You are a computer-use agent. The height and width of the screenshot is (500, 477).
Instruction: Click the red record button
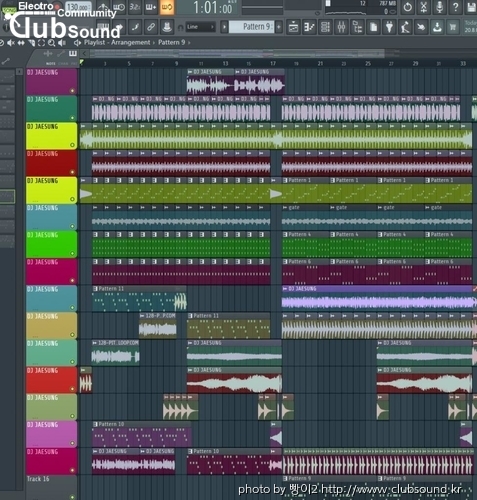58,7
